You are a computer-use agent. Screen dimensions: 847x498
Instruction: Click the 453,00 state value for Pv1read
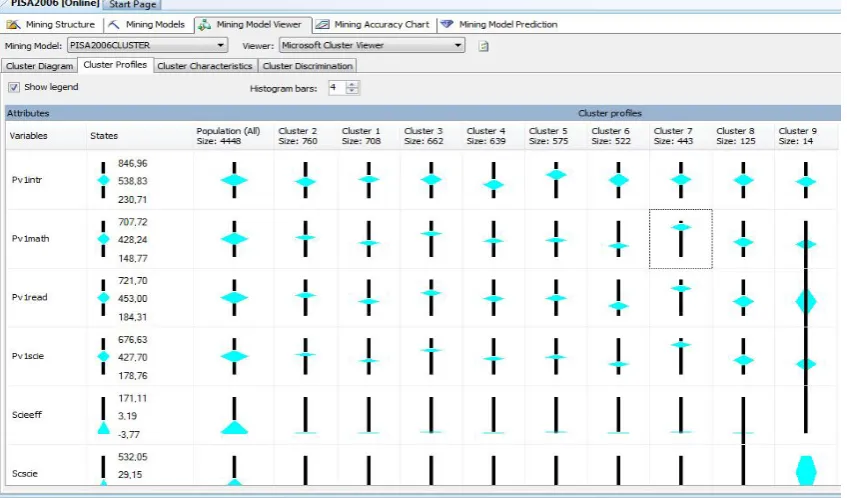133,298
